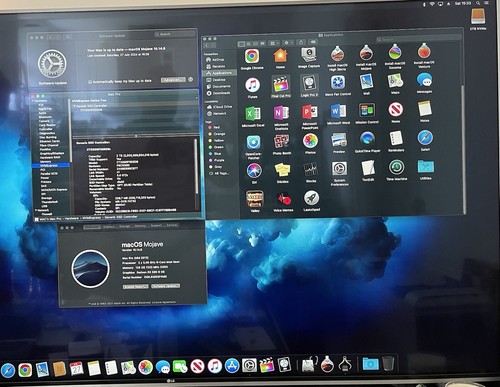Open the Trash in the Dock
Image resolution: width=500 pixels, height=387 pixels.
(388, 363)
